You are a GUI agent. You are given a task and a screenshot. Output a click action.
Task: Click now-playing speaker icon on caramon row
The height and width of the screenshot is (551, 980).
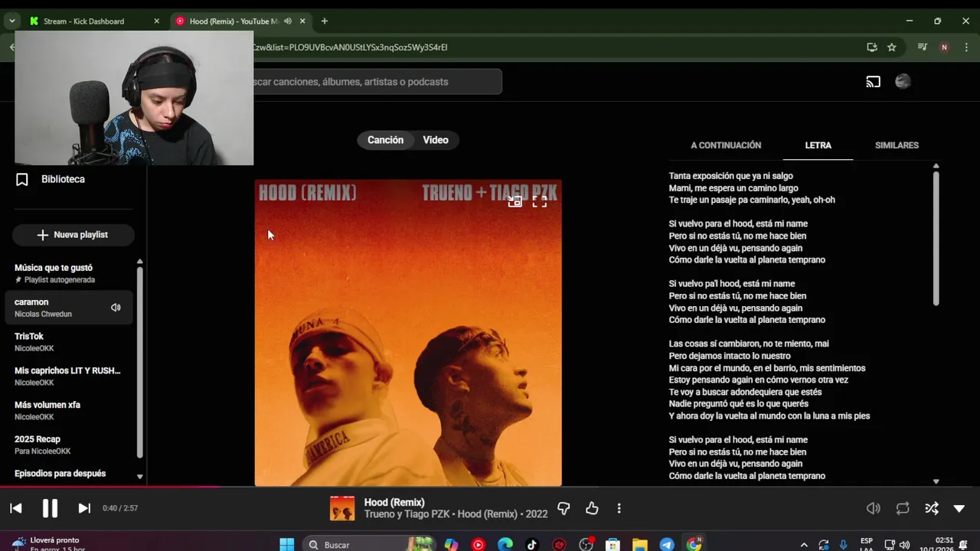tap(116, 308)
